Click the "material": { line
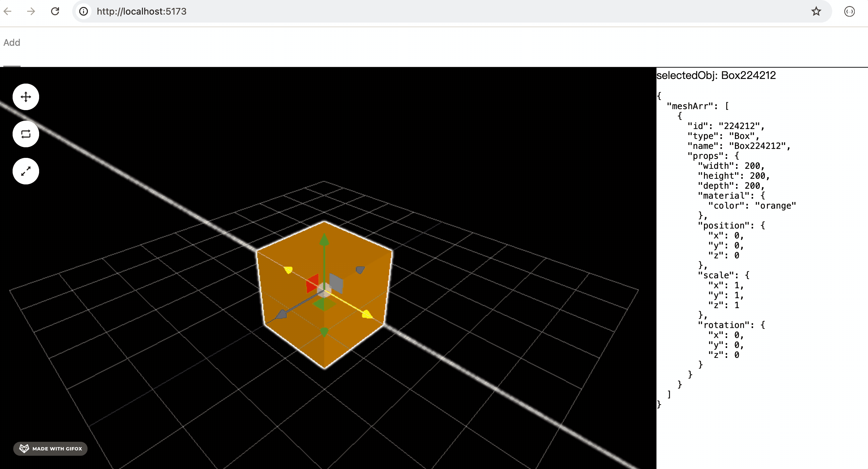The height and width of the screenshot is (469, 868). point(731,196)
